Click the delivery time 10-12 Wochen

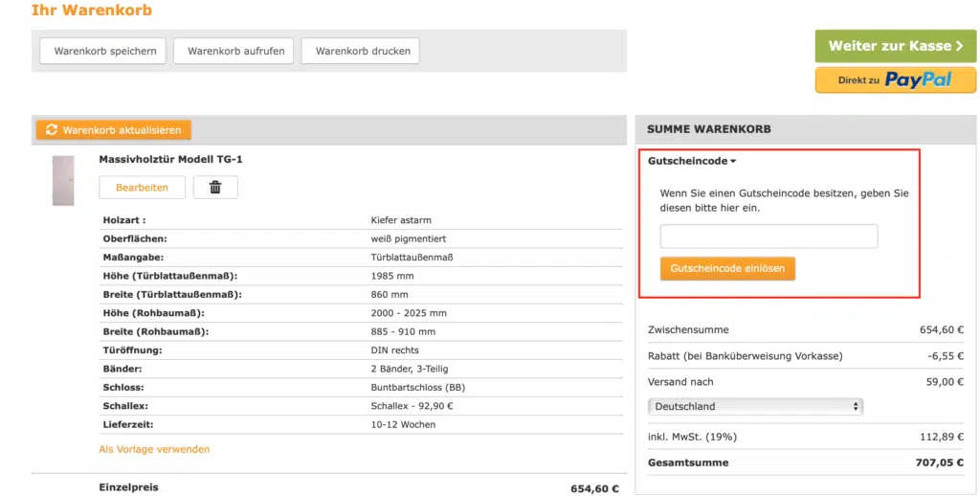tap(403, 425)
